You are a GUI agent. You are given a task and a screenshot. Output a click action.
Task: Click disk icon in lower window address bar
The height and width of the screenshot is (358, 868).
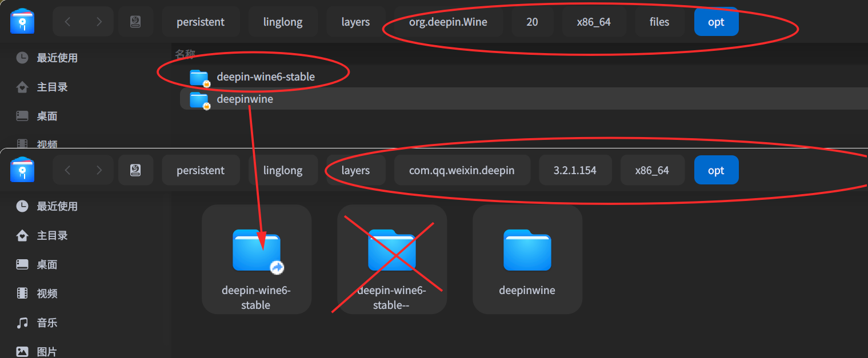pyautogui.click(x=135, y=170)
